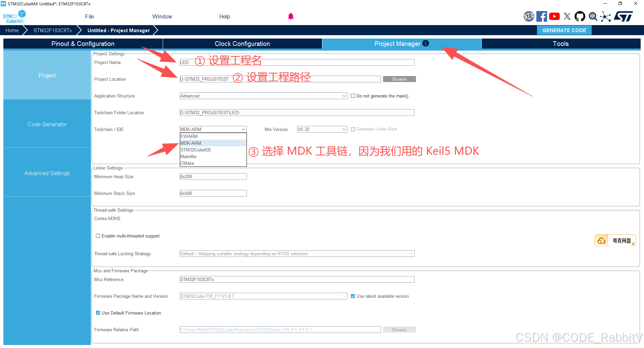Click the ST logo icon

tap(624, 16)
